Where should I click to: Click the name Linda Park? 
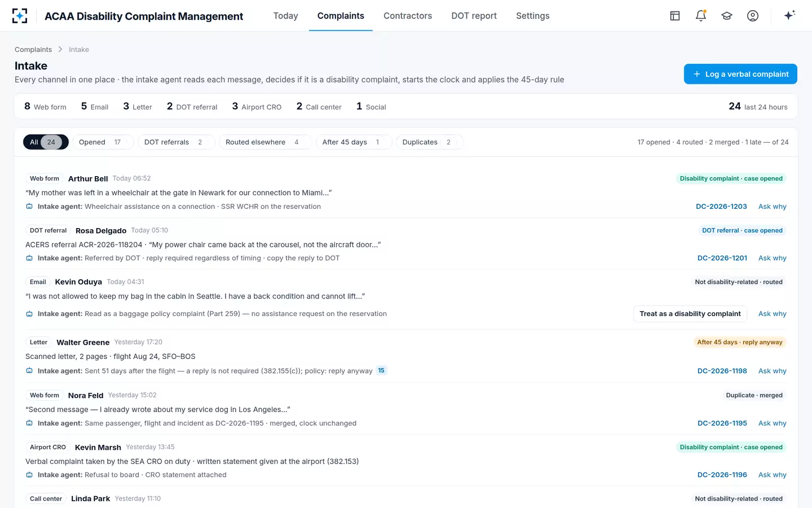point(91,499)
